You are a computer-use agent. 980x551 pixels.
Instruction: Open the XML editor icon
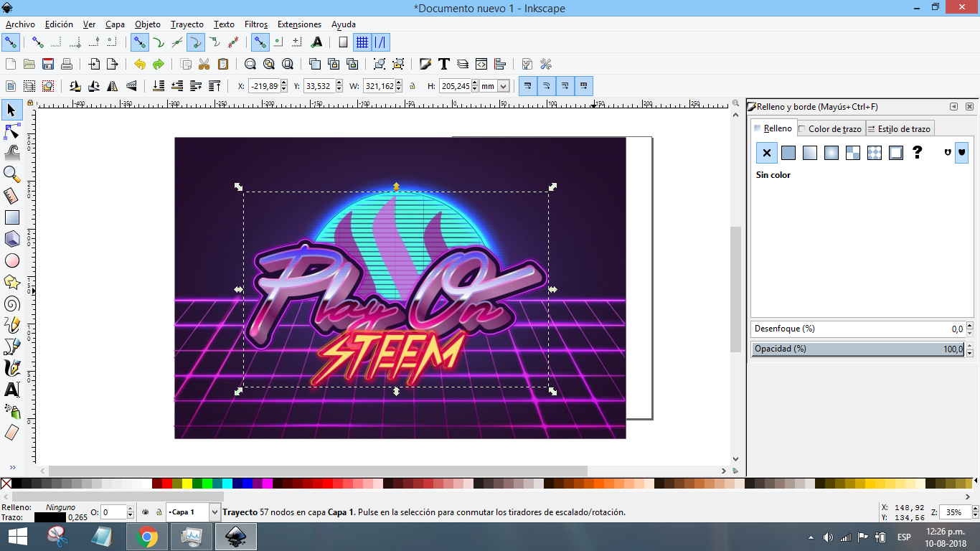tap(481, 64)
